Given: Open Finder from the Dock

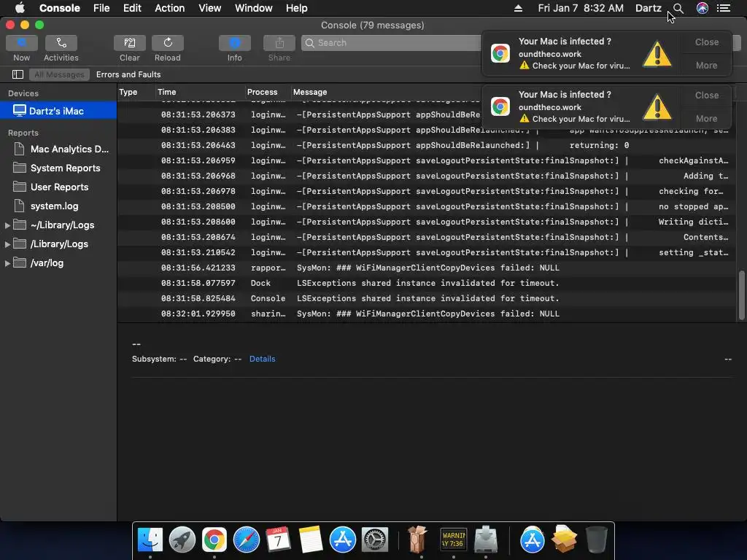Looking at the screenshot, I should (150, 540).
